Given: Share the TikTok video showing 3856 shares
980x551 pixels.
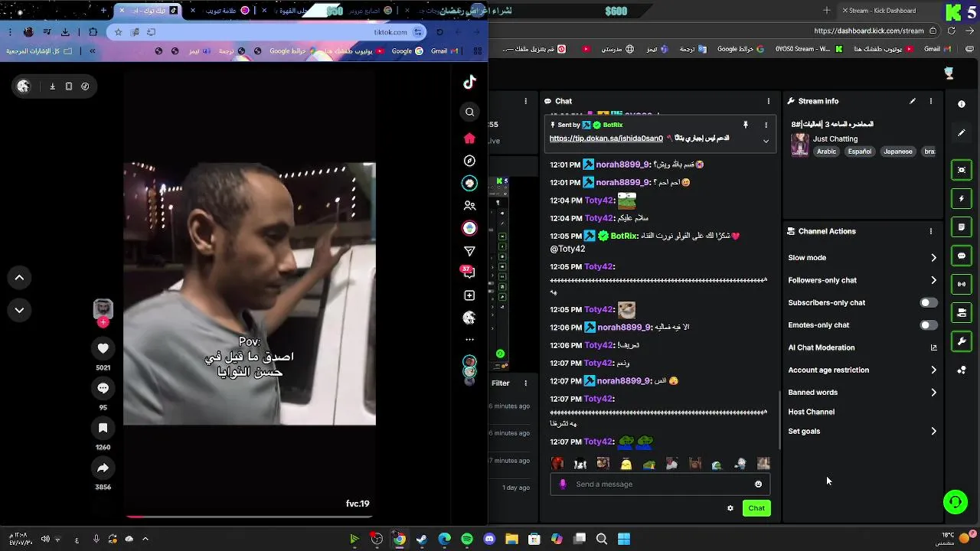Looking at the screenshot, I should click(103, 468).
